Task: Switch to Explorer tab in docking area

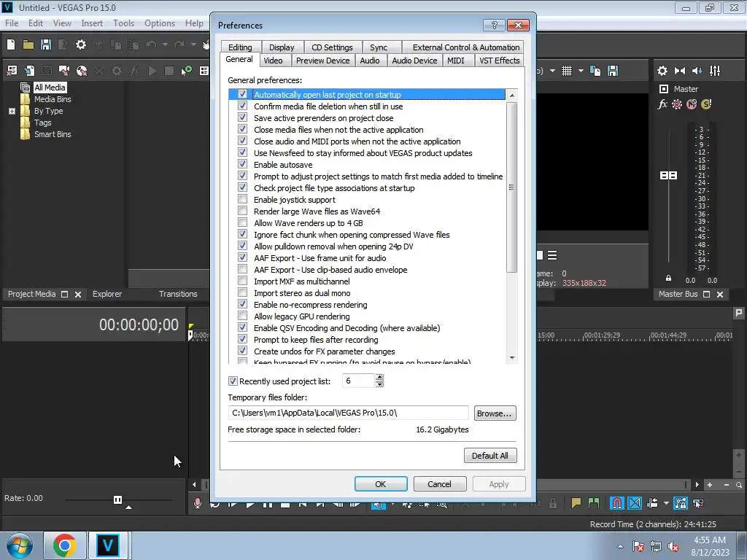Action: tap(107, 294)
